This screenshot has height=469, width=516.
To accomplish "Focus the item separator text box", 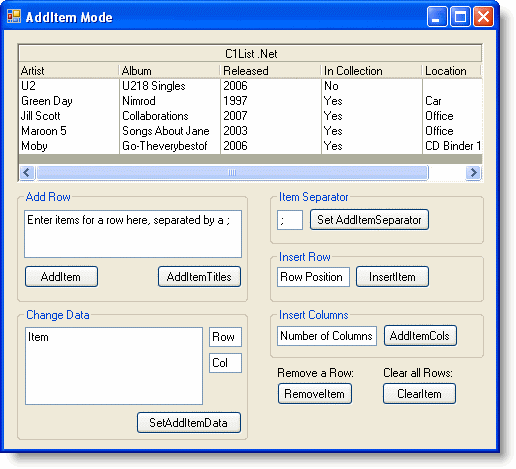I will point(290,220).
